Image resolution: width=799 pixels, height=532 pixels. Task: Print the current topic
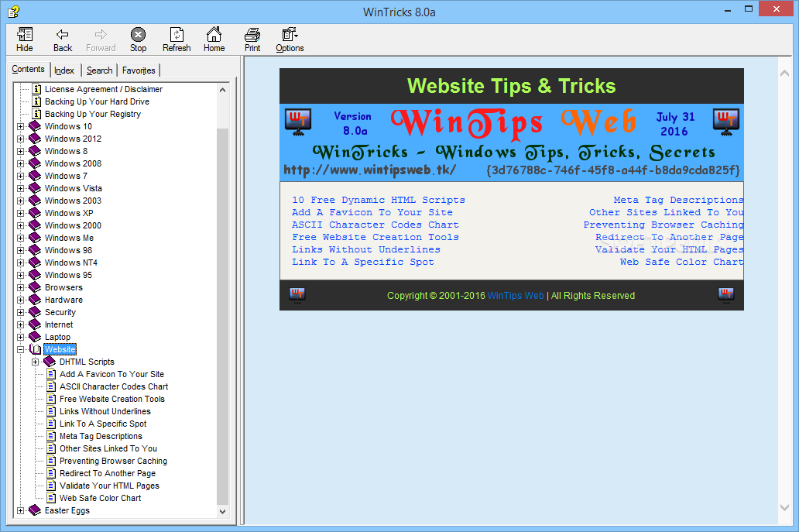pos(252,39)
